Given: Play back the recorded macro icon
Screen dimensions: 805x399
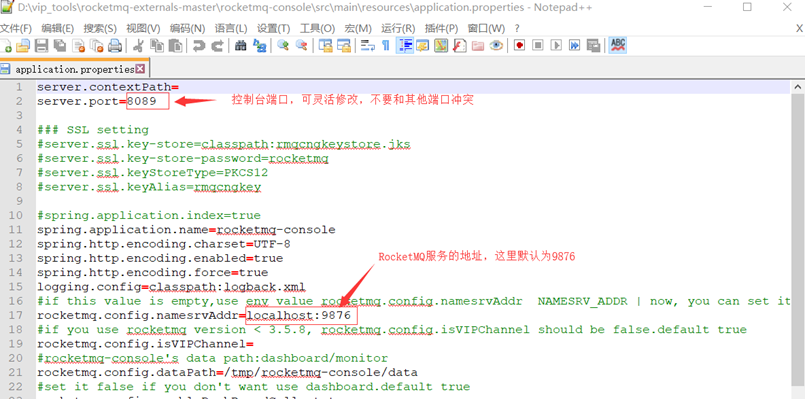Looking at the screenshot, I should 556,46.
